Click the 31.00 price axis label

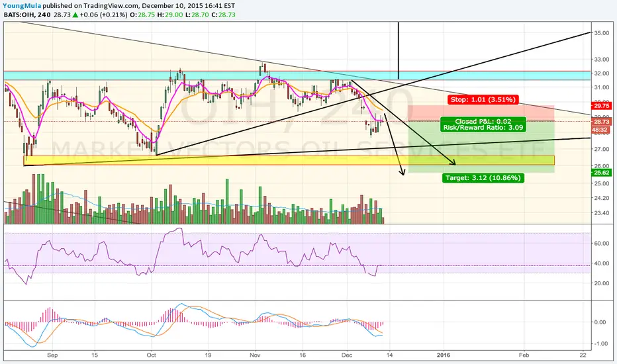(x=602, y=87)
